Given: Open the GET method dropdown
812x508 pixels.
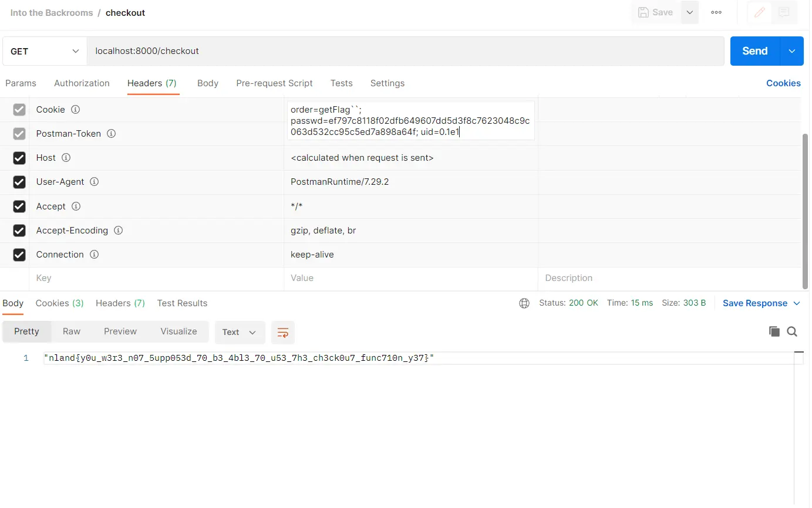Looking at the screenshot, I should 45,52.
